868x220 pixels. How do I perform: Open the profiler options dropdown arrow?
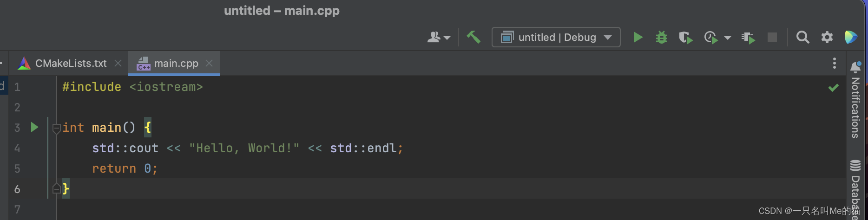point(728,38)
